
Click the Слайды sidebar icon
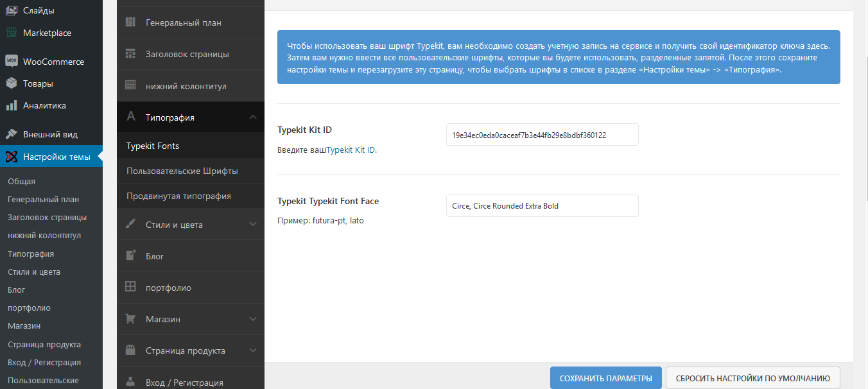(12, 11)
